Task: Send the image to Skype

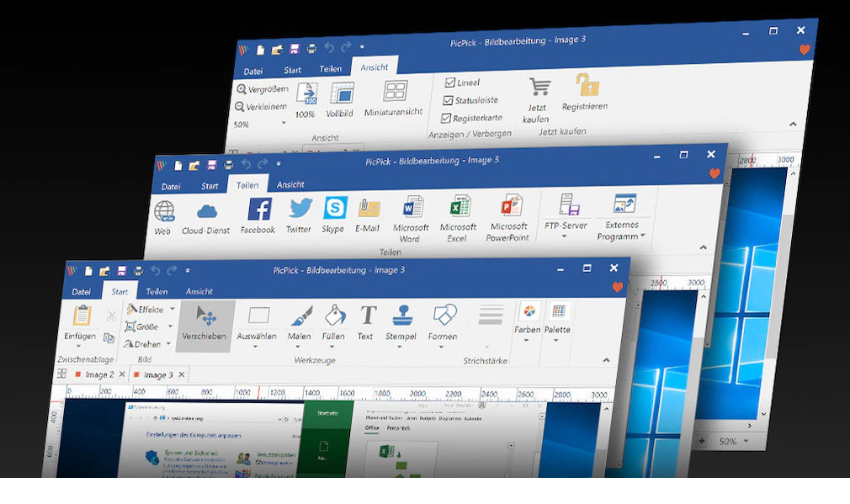Action: [x=334, y=214]
